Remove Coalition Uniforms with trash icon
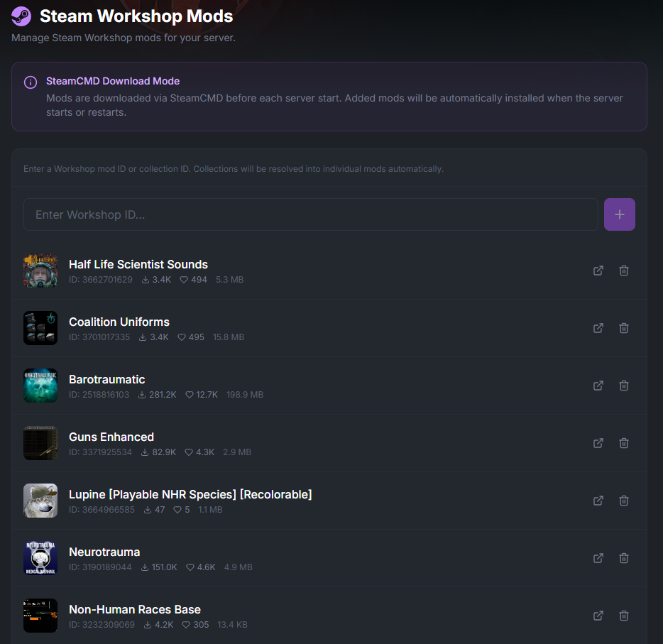Viewport: 663px width, 644px height. (624, 328)
